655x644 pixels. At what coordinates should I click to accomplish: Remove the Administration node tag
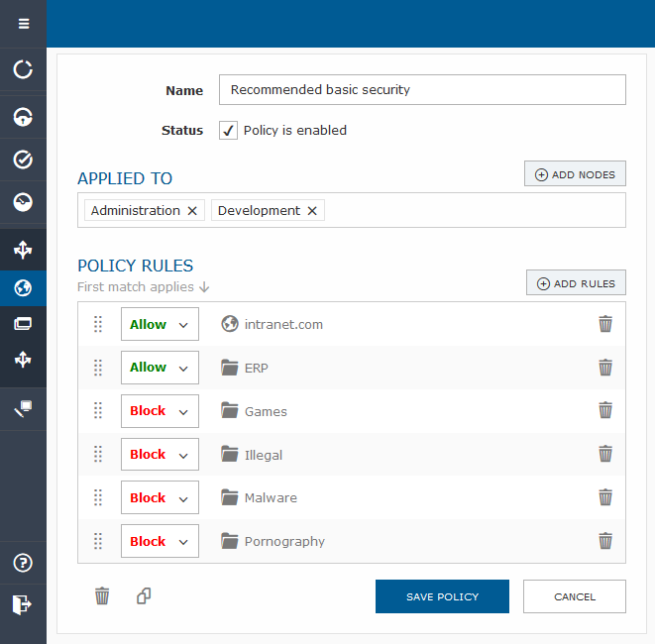pyautogui.click(x=193, y=211)
